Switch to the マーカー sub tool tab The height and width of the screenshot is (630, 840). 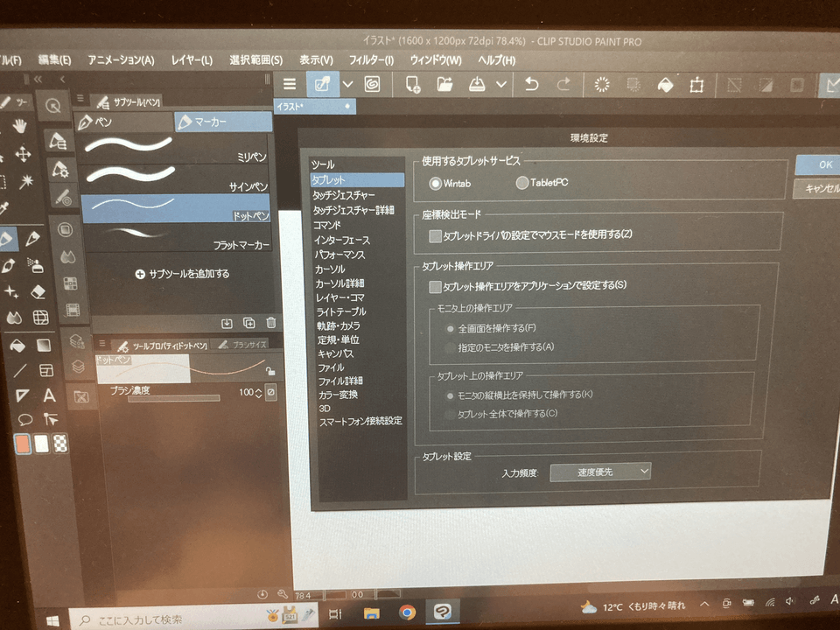point(223,122)
